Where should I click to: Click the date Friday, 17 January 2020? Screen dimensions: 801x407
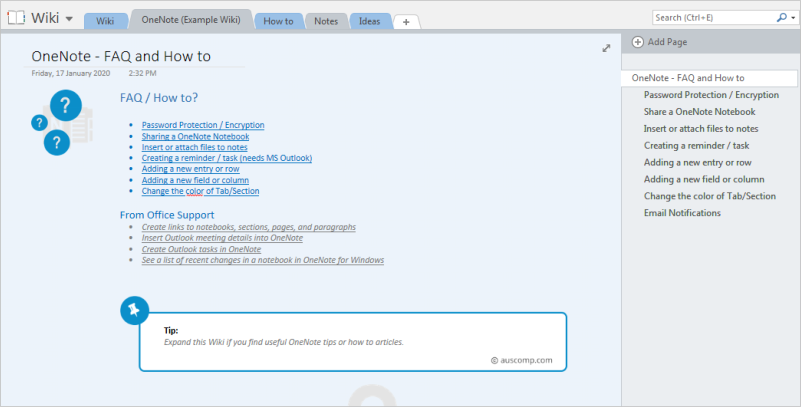point(70,73)
